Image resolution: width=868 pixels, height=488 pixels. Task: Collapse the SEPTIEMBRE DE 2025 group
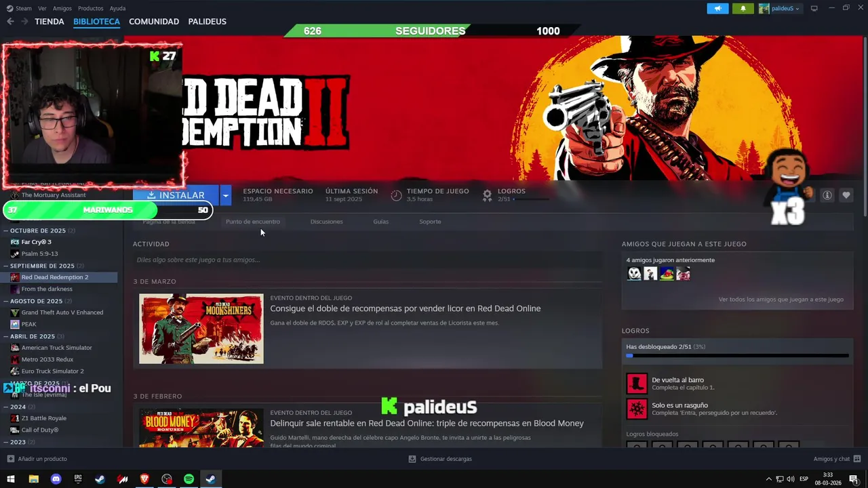(6, 266)
